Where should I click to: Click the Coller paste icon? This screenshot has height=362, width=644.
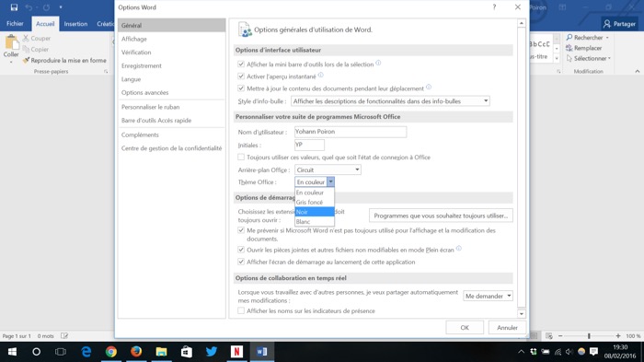coord(11,42)
